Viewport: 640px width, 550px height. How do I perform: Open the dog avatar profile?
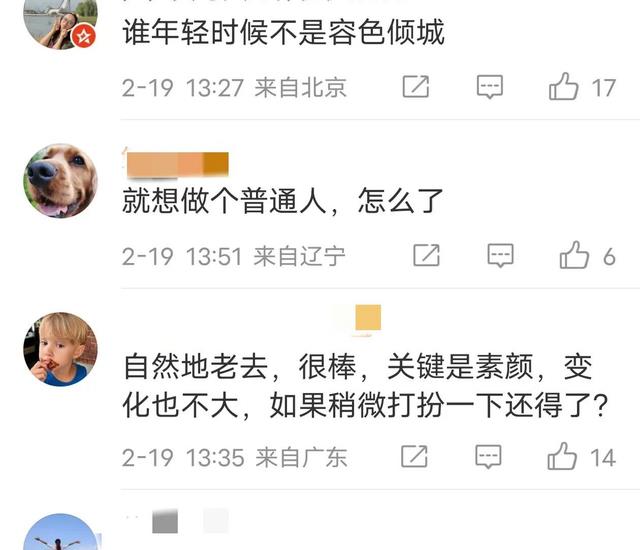pyautogui.click(x=60, y=181)
